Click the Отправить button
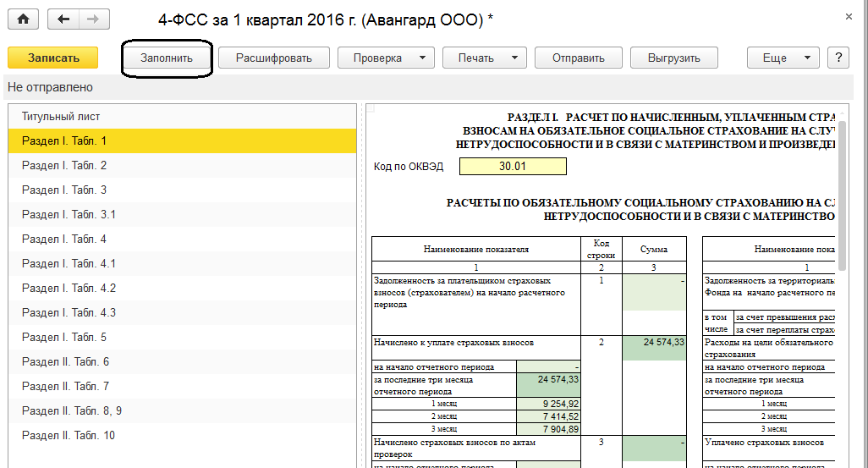 [578, 58]
